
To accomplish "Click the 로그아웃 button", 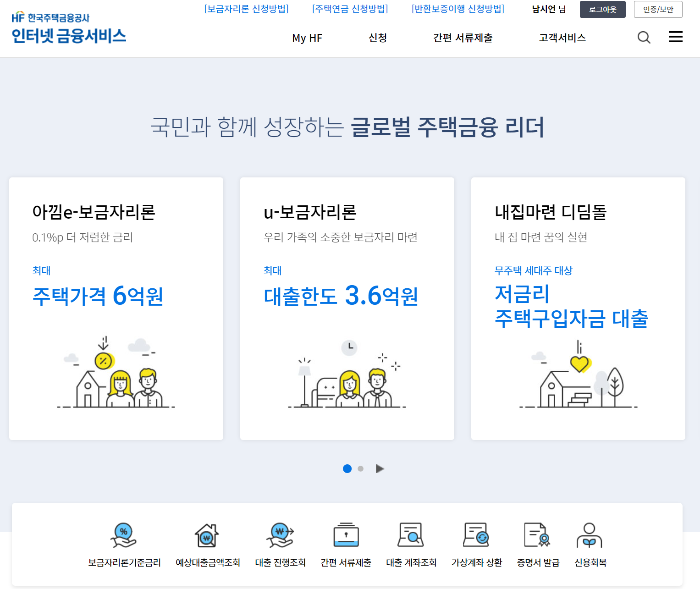I will [x=603, y=10].
